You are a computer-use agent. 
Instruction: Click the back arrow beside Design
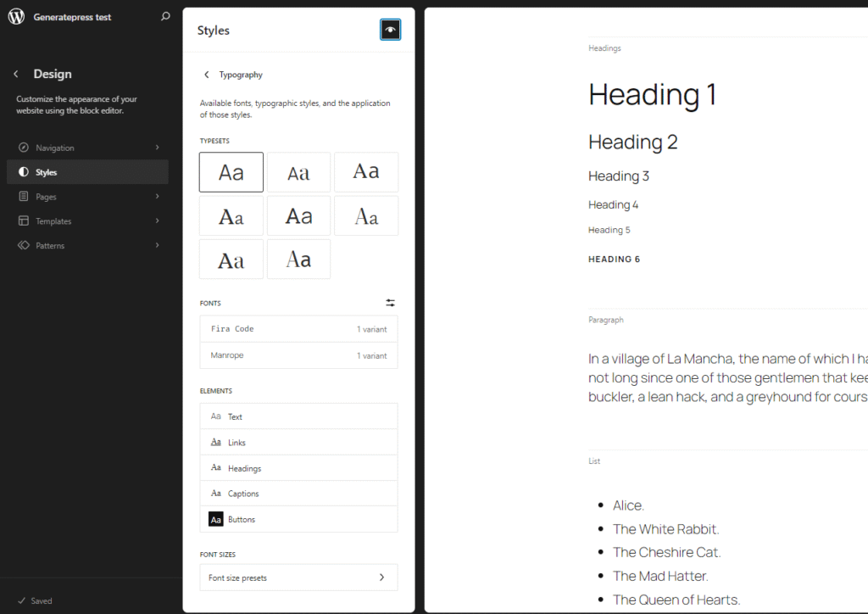tap(16, 75)
